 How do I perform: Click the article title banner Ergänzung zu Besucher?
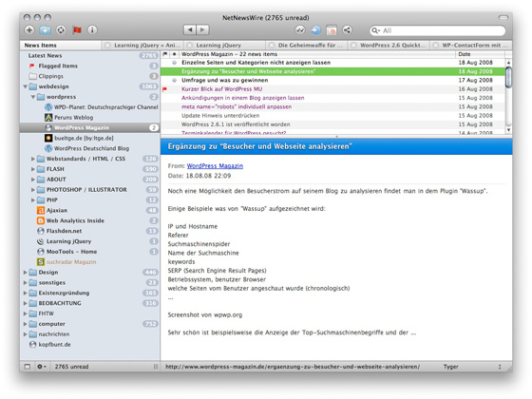click(336, 146)
